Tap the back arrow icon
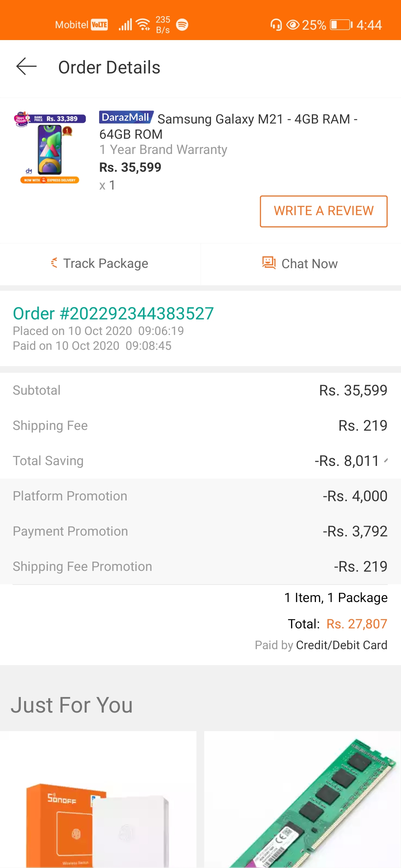 tap(26, 67)
